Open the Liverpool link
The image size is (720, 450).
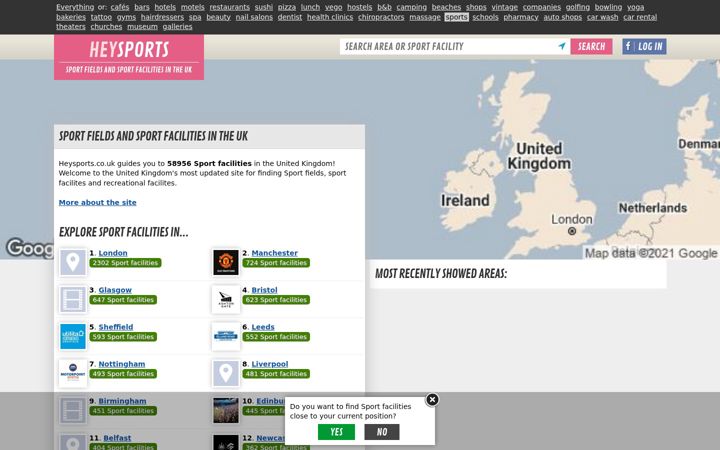click(x=270, y=364)
